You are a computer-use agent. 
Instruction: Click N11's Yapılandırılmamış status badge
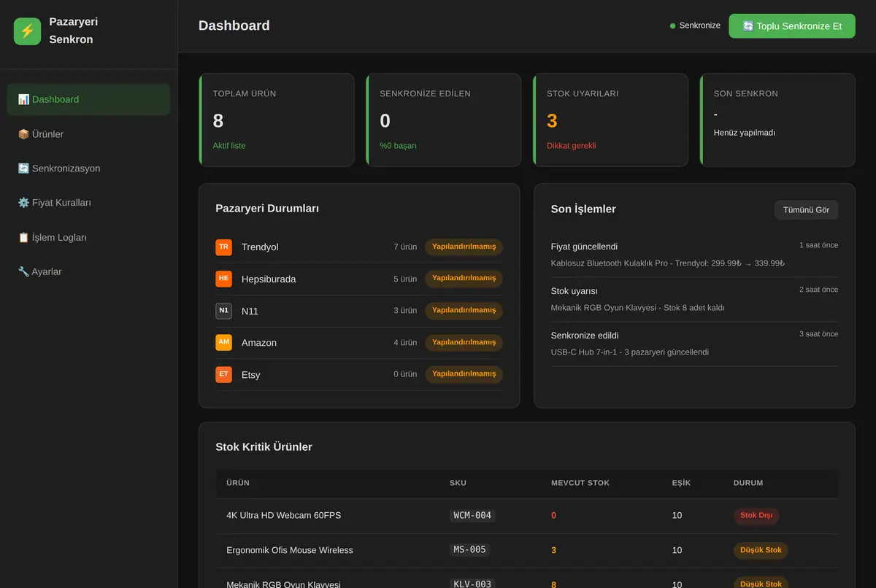(464, 311)
